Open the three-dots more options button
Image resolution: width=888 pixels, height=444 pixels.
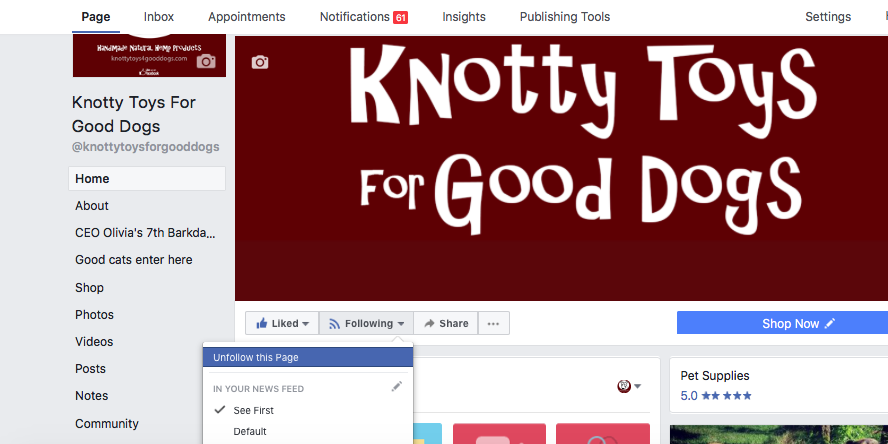493,323
